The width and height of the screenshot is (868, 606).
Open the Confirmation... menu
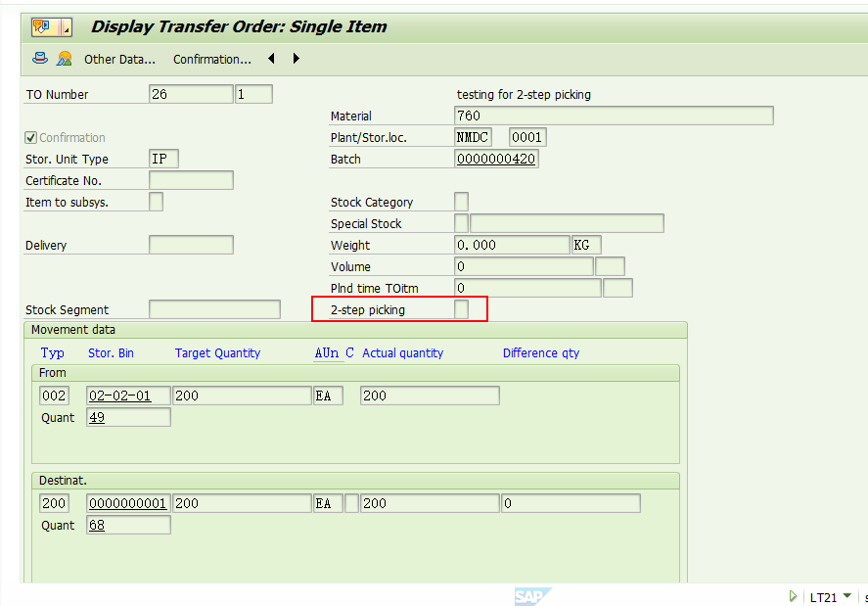(211, 59)
